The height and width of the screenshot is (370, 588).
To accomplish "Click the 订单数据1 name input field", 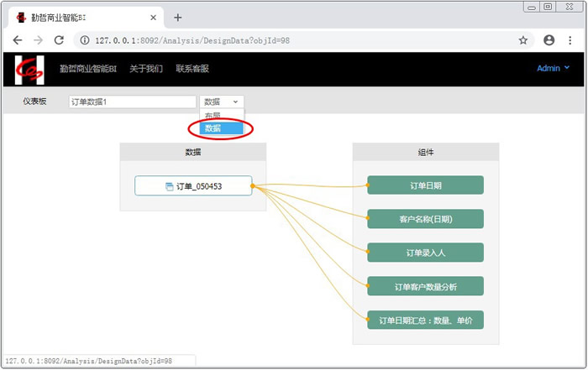I will coord(131,102).
